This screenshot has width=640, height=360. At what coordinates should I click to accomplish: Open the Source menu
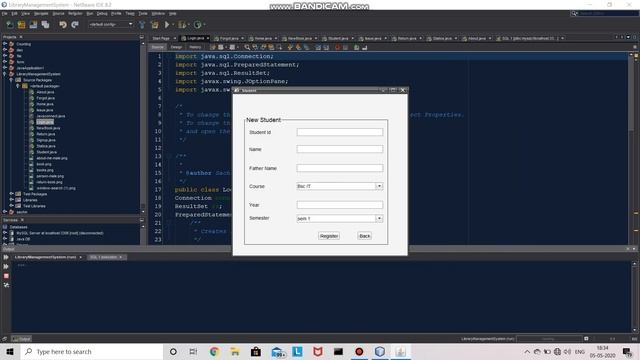pos(58,13)
